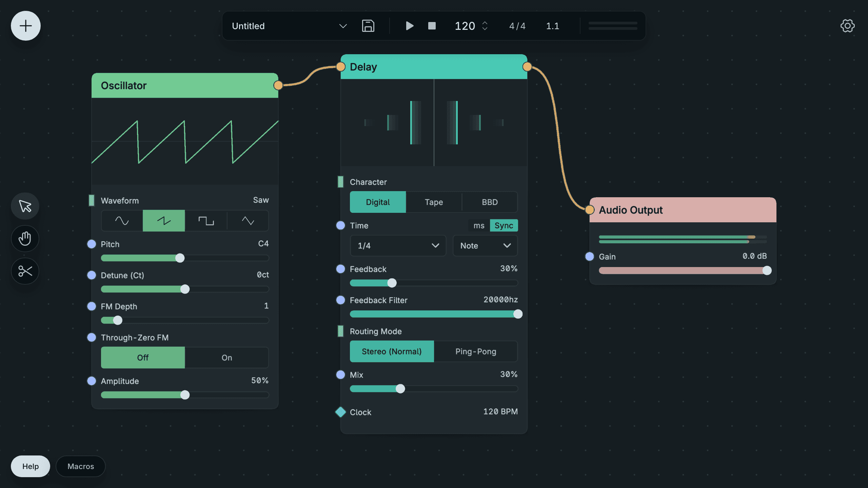868x488 pixels.
Task: Open the Note type dropdown
Action: tap(485, 246)
